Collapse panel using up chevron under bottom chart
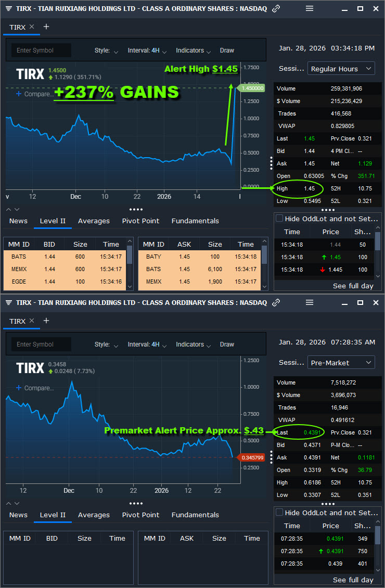The image size is (385, 588). (9, 503)
